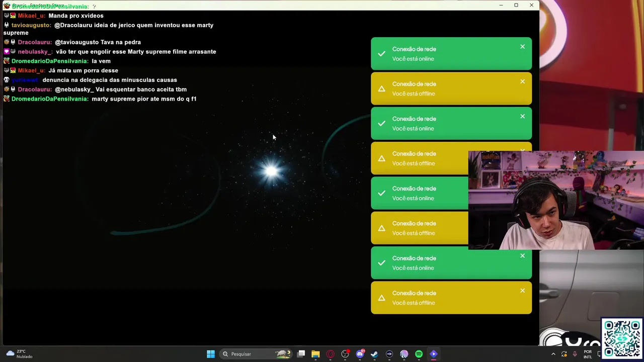
Task: Click warning triangle in second offline notification
Action: [381, 158]
